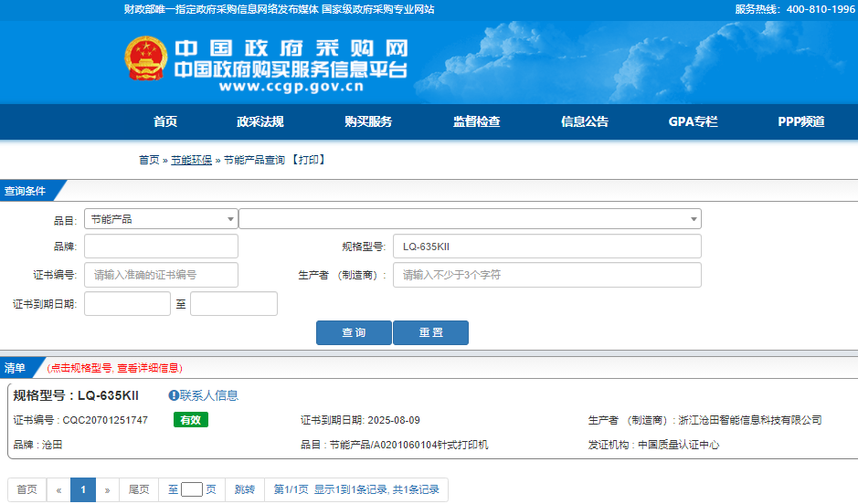
Task: Open 首页 in the navigation bar
Action: [x=165, y=122]
